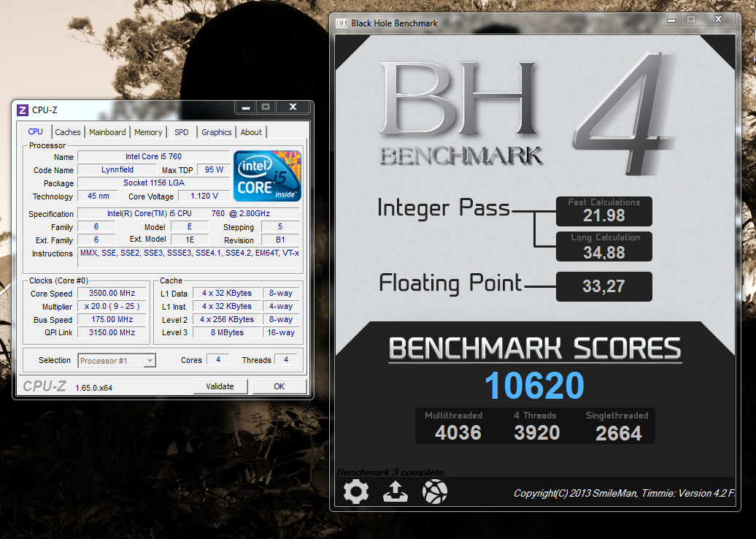
Task: Go to the SPD tab
Action: (x=181, y=132)
